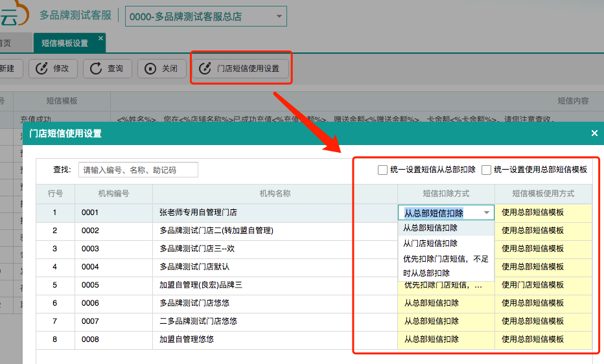Click the 门店短信使用设置 button
The image size is (604, 364).
[x=248, y=69]
